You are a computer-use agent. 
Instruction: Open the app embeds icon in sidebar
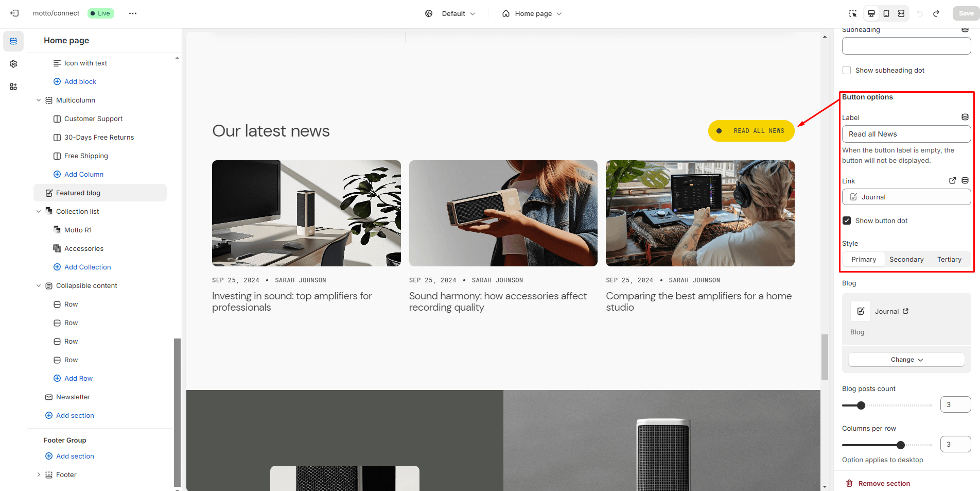tap(13, 87)
